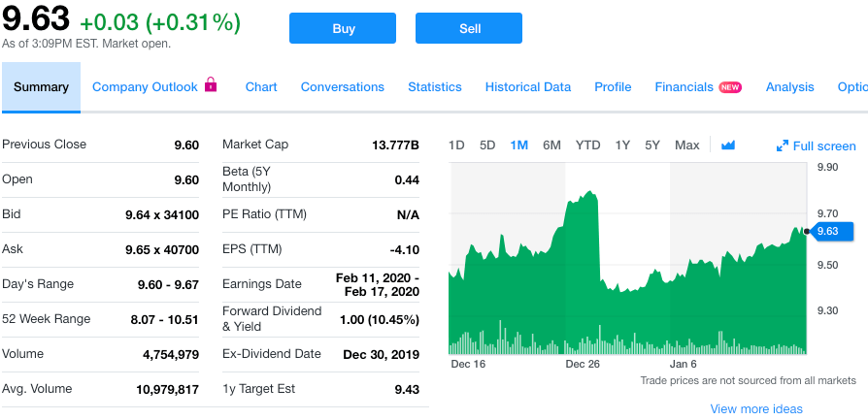Click the chart type area icon
Viewport: 868px width, 420px height.
[x=728, y=145]
